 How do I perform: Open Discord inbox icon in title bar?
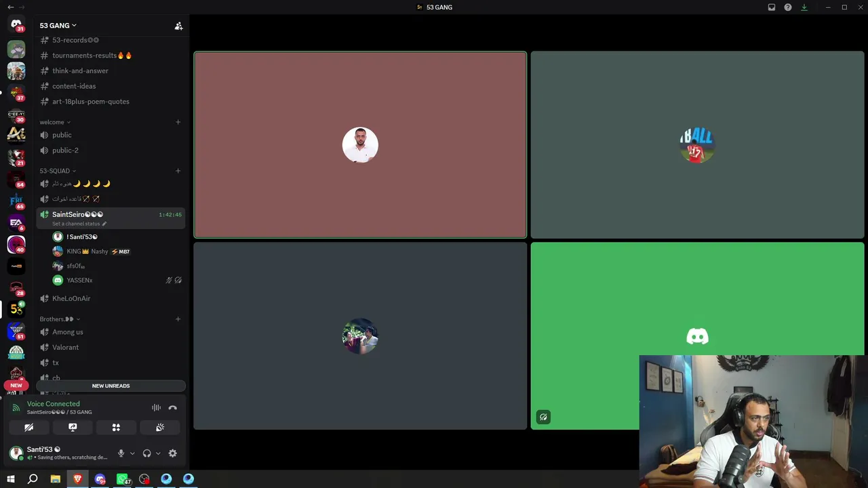(772, 7)
